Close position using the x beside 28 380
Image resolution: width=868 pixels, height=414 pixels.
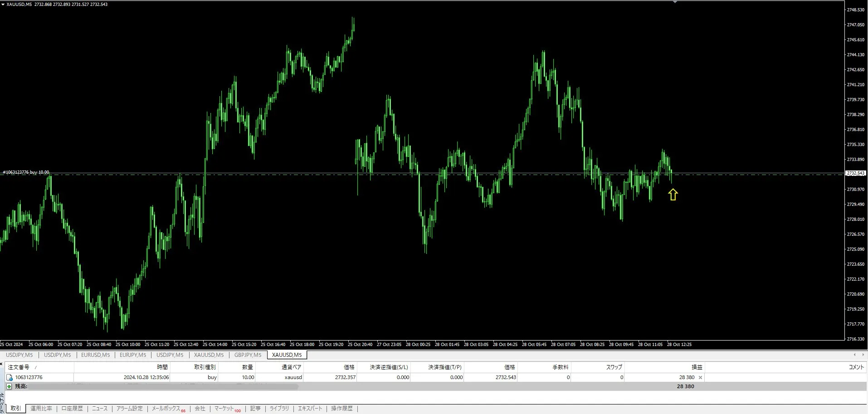pyautogui.click(x=700, y=377)
